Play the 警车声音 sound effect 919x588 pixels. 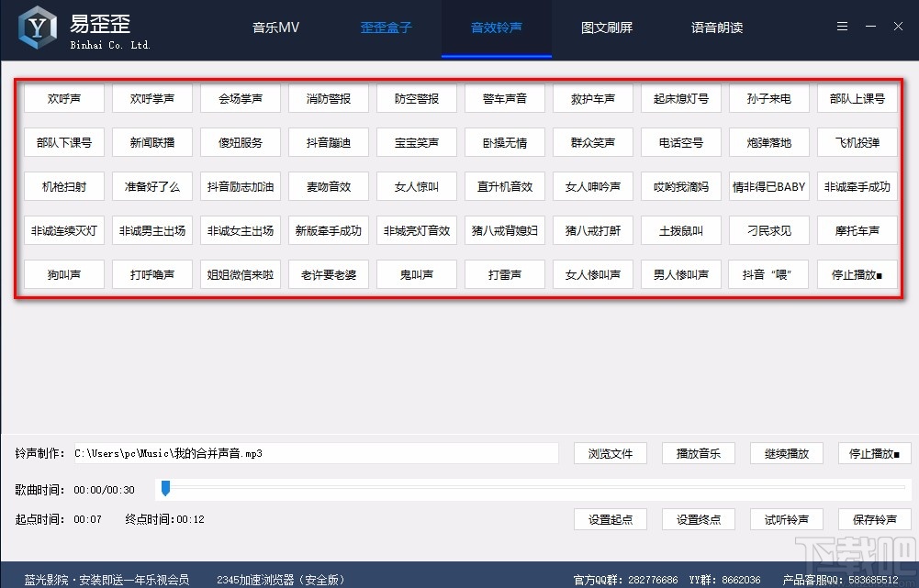pyautogui.click(x=504, y=98)
